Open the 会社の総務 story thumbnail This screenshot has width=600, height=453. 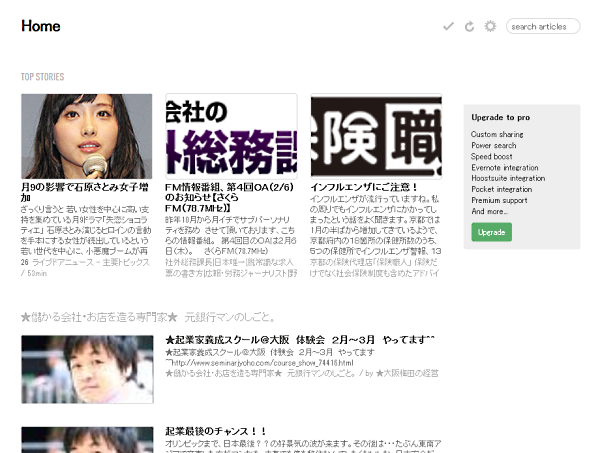231,136
